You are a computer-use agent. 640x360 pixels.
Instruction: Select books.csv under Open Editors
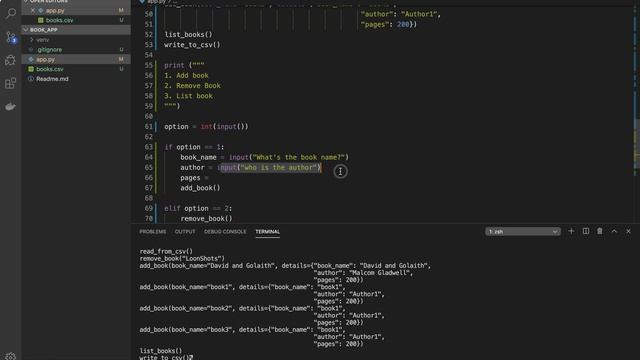coord(60,20)
